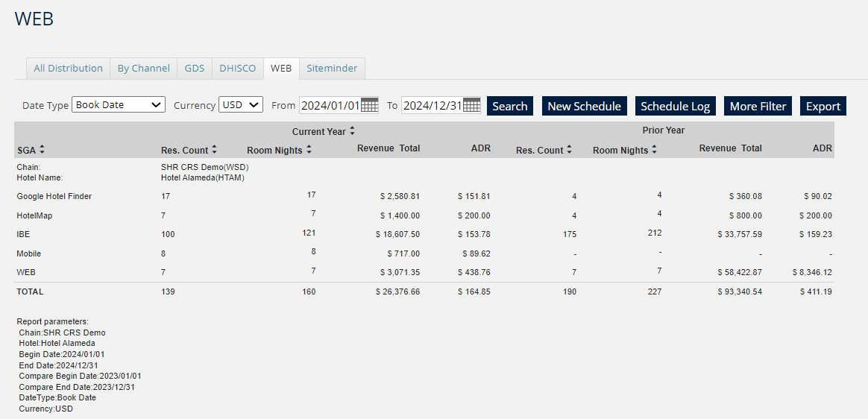Image resolution: width=868 pixels, height=419 pixels.
Task: Click total prior Room Nights 227
Action: [654, 292]
